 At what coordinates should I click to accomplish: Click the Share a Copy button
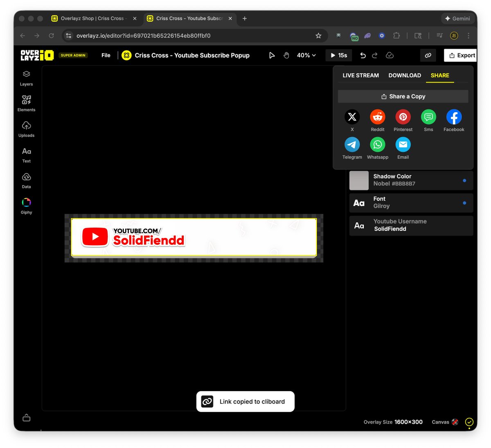(x=403, y=96)
